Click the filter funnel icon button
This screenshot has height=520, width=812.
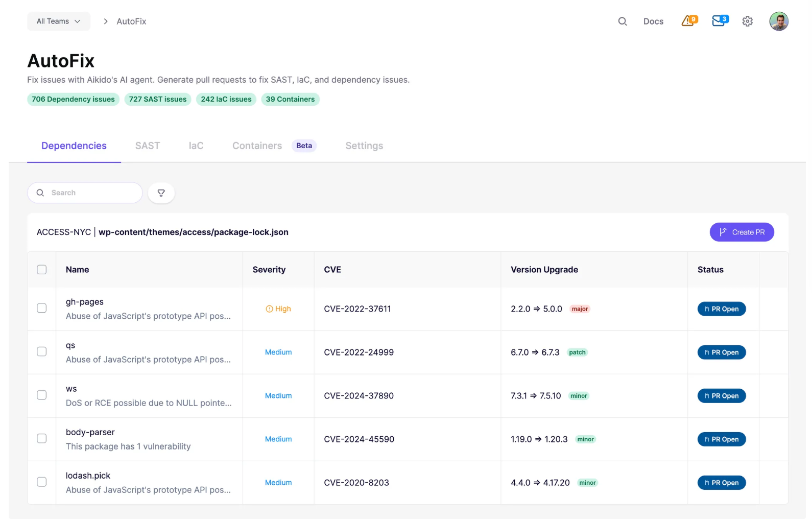point(161,193)
